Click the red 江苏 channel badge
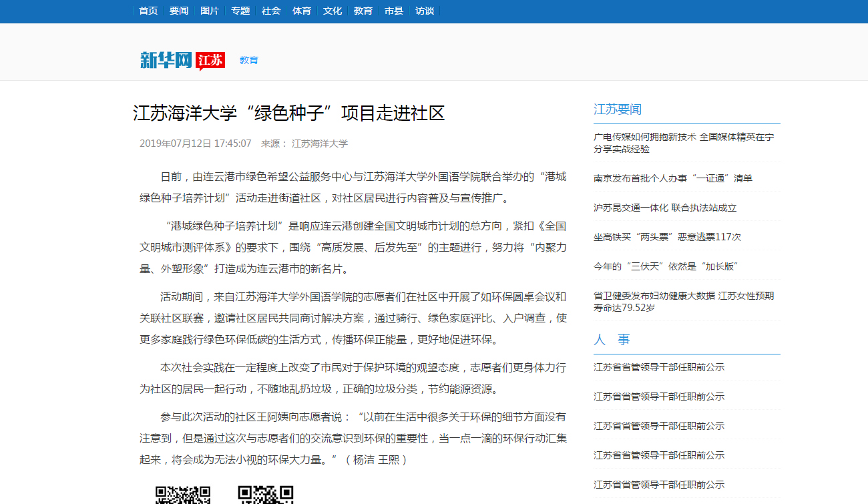 pyautogui.click(x=210, y=61)
